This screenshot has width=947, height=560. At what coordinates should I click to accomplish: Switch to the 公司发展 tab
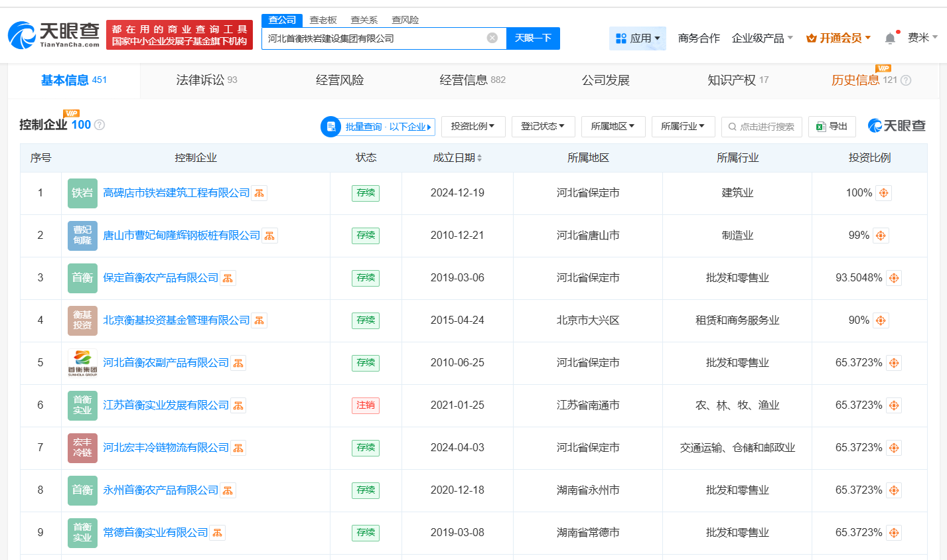(x=605, y=80)
